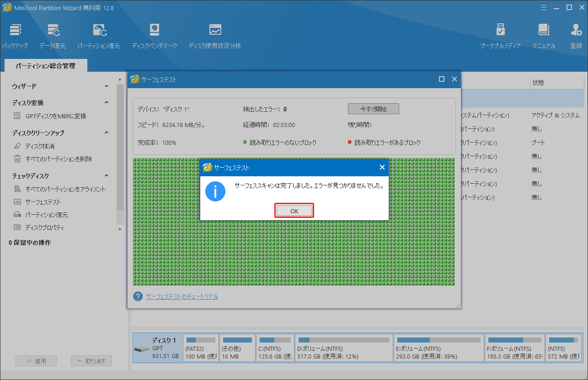Select E:ボリューム partition in disk map

[x=438, y=348]
